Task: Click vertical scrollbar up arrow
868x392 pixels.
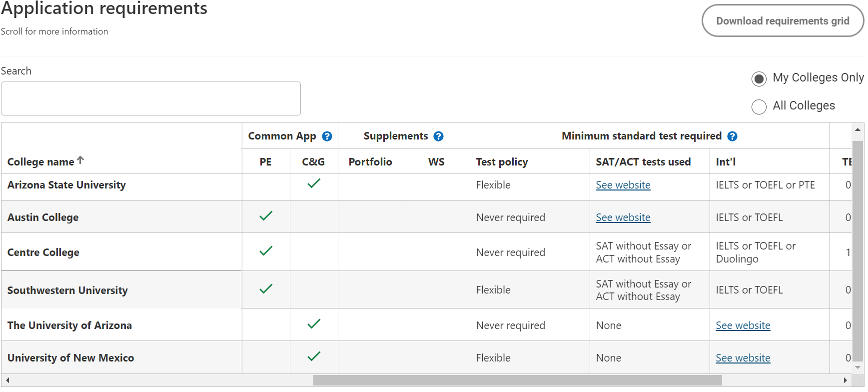Action: click(x=858, y=129)
